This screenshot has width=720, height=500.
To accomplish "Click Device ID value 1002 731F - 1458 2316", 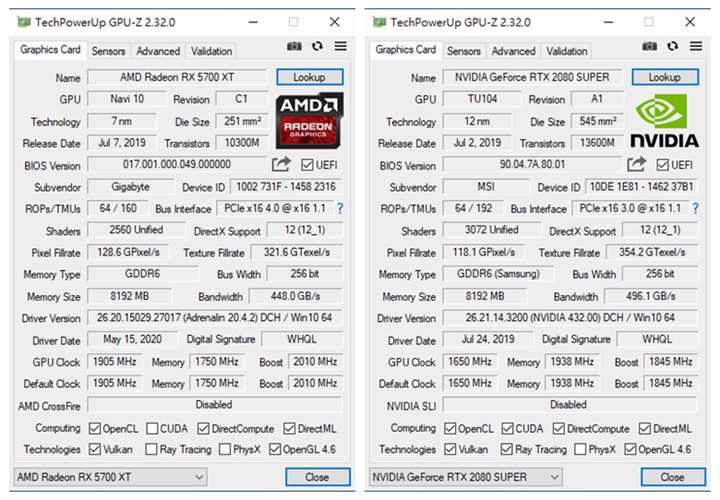I will (x=286, y=186).
